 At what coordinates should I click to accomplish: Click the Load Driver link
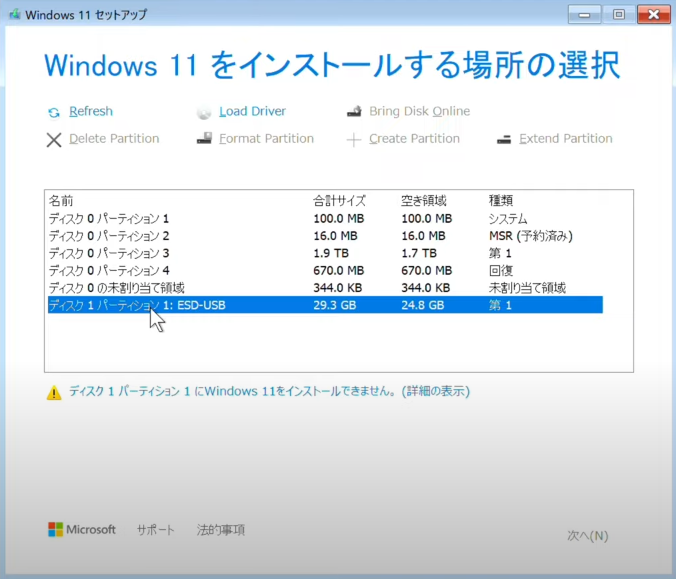click(252, 111)
